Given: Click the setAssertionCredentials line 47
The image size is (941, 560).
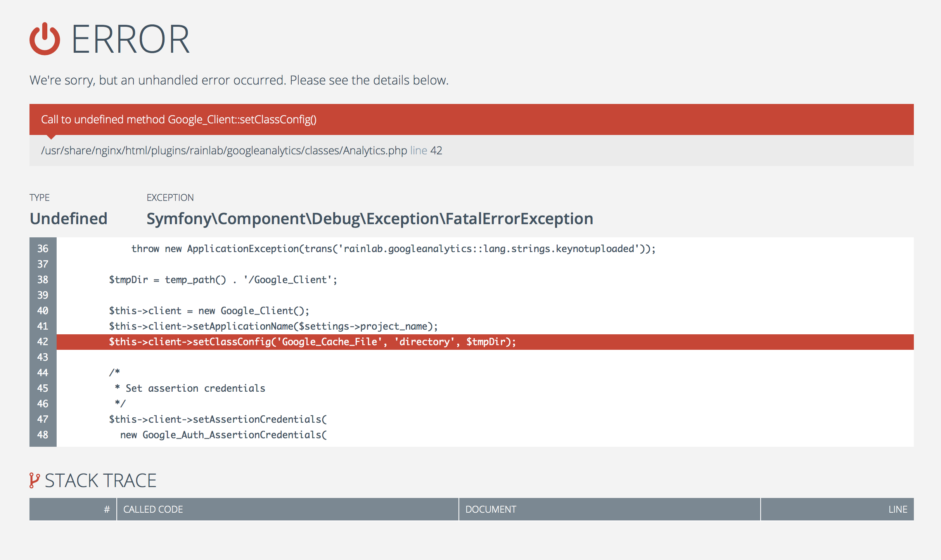Looking at the screenshot, I should (218, 419).
